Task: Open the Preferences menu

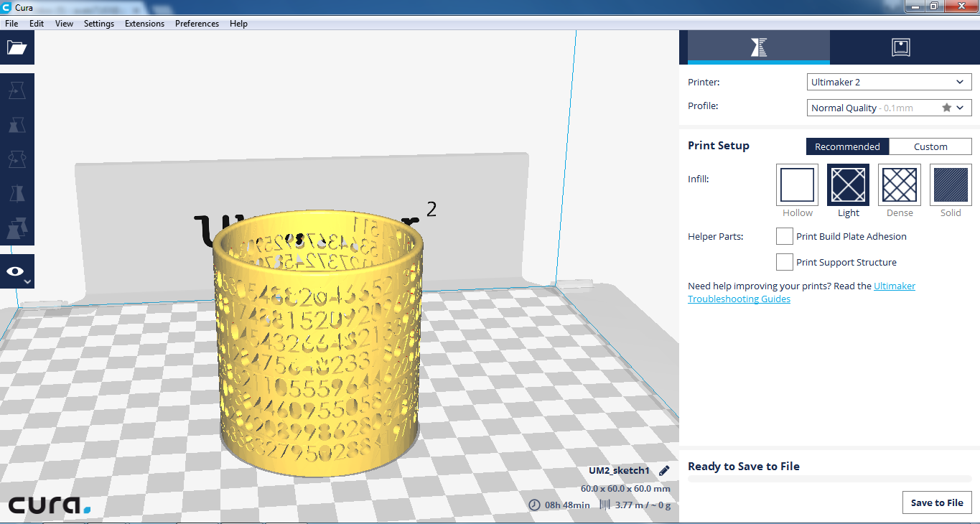Action: click(x=197, y=24)
